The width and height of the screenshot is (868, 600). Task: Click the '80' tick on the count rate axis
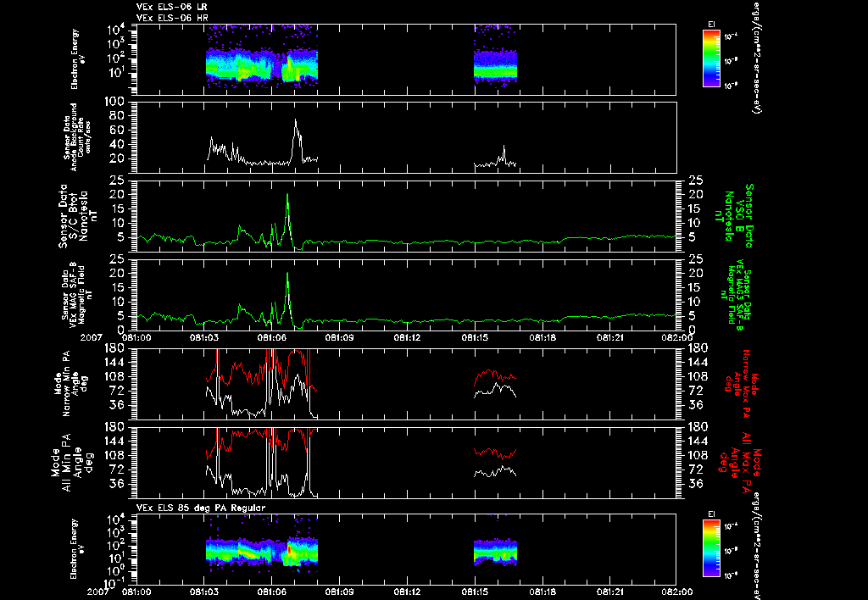point(117,116)
